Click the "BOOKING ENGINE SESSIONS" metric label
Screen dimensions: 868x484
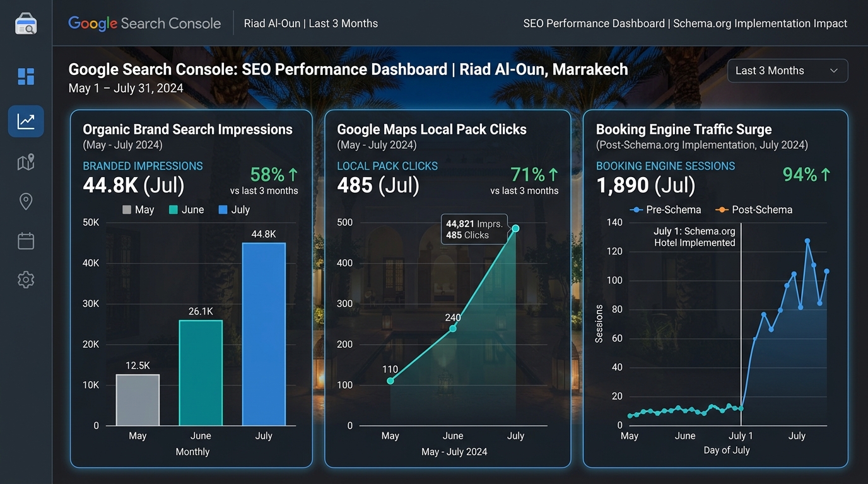pos(666,166)
